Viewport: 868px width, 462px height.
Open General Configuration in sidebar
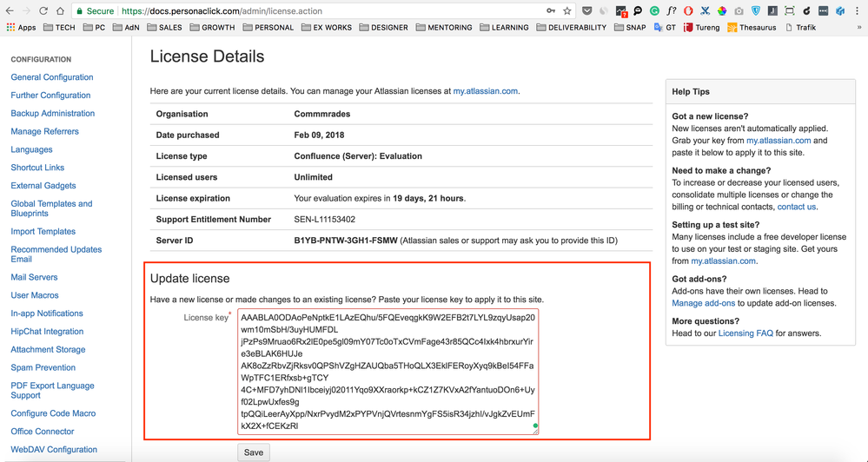52,77
